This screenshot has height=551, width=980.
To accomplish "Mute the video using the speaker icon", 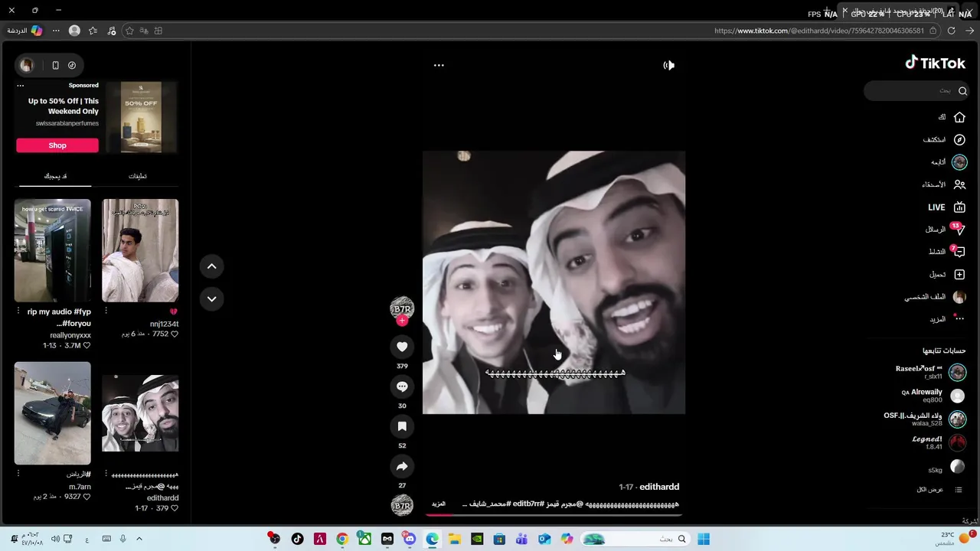I will (668, 65).
